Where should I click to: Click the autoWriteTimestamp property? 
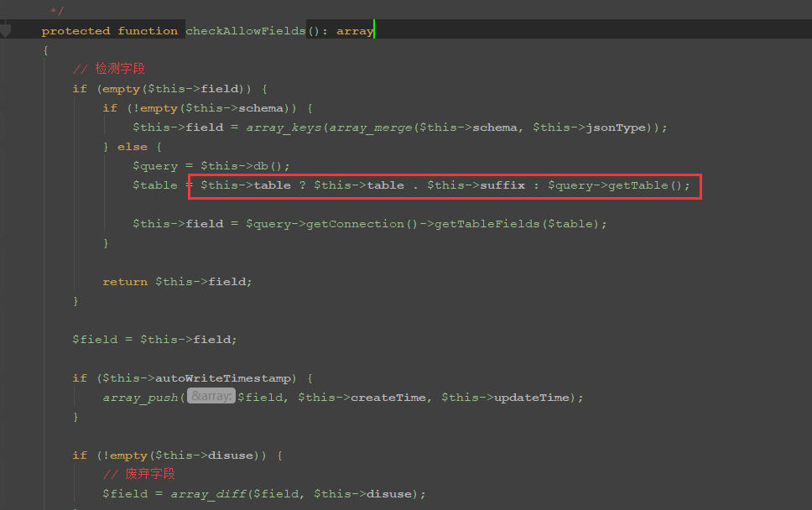click(223, 378)
